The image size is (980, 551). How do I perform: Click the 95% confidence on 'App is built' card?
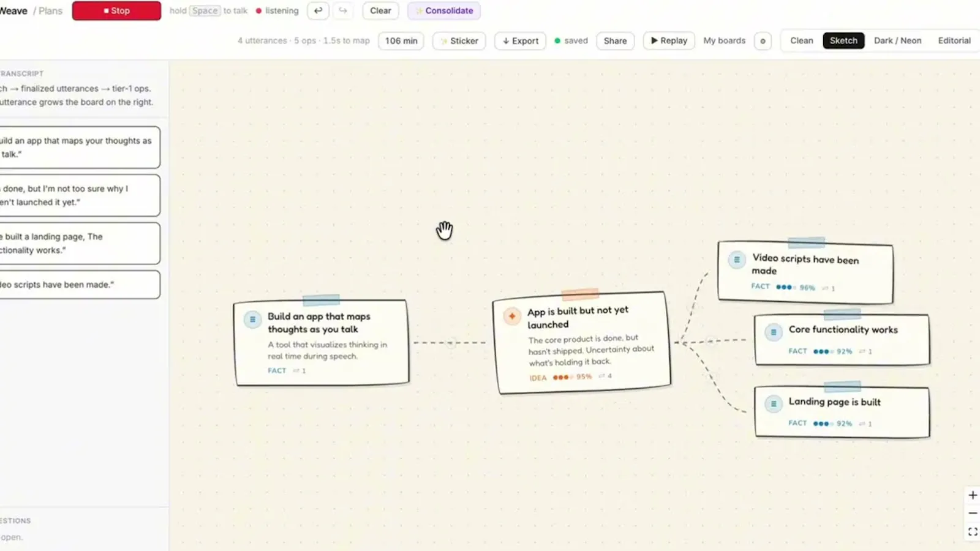tap(584, 377)
